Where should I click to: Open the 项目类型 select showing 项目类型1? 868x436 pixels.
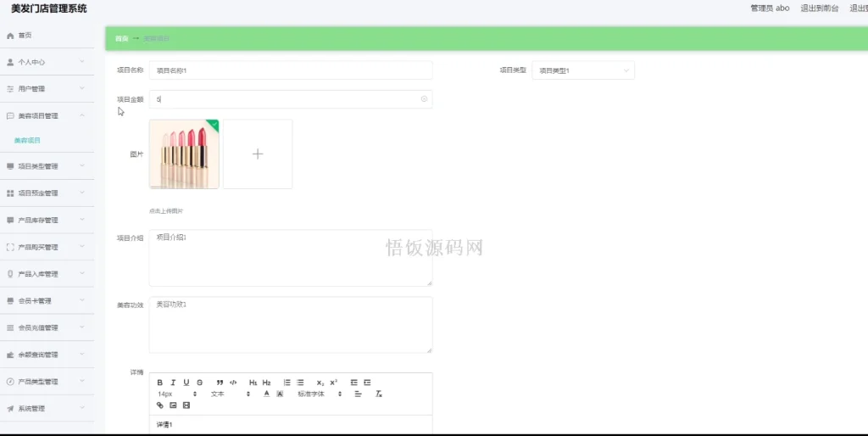click(x=583, y=70)
